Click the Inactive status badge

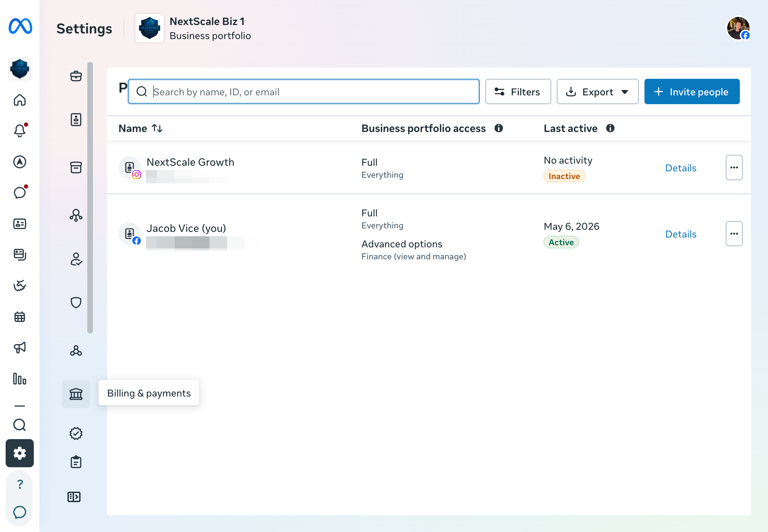[564, 176]
